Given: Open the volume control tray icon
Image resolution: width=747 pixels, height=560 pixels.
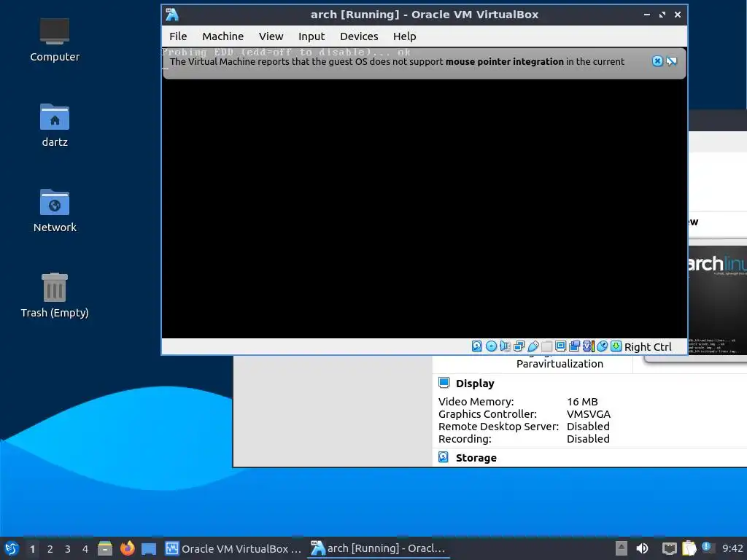Looking at the screenshot, I should coord(642,548).
